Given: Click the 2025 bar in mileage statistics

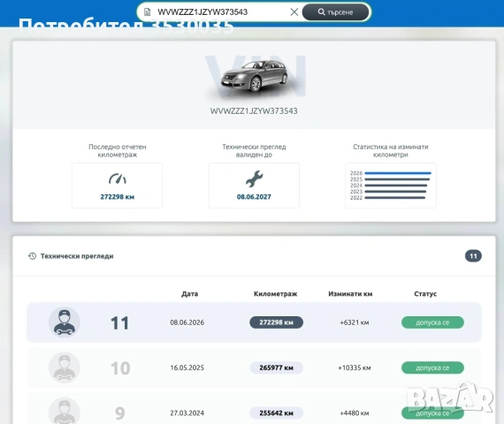Looking at the screenshot, I should [x=397, y=179].
